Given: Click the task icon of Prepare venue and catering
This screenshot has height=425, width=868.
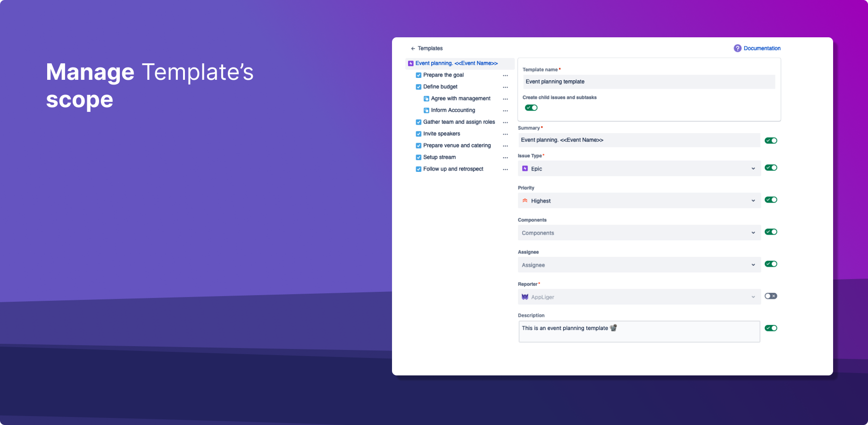Looking at the screenshot, I should (x=418, y=146).
